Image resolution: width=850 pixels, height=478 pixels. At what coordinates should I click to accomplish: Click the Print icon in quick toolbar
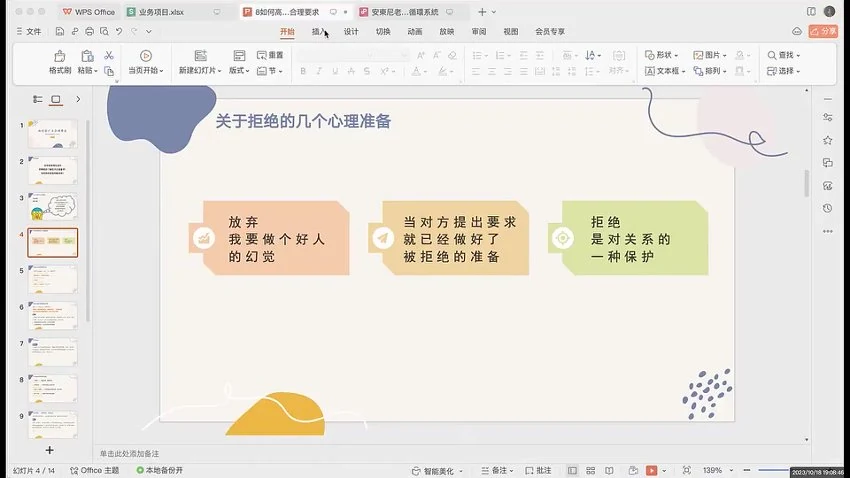click(89, 31)
